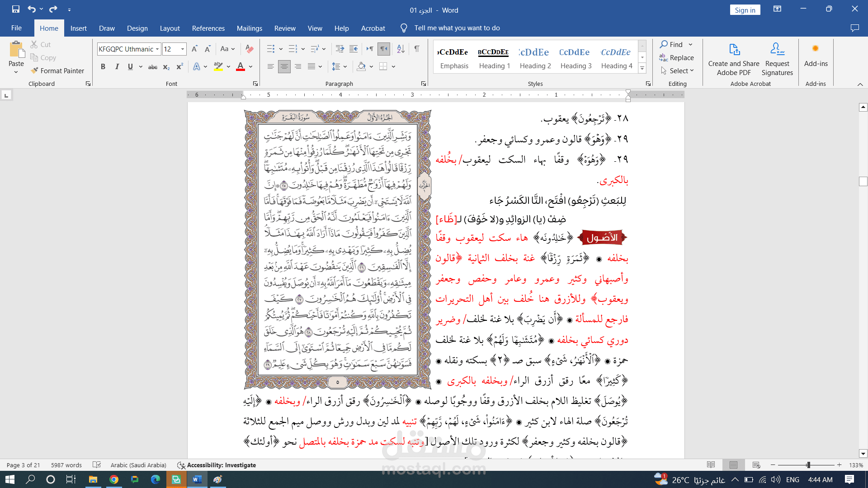Toggle Bold formatting
868x488 pixels.
[103, 67]
